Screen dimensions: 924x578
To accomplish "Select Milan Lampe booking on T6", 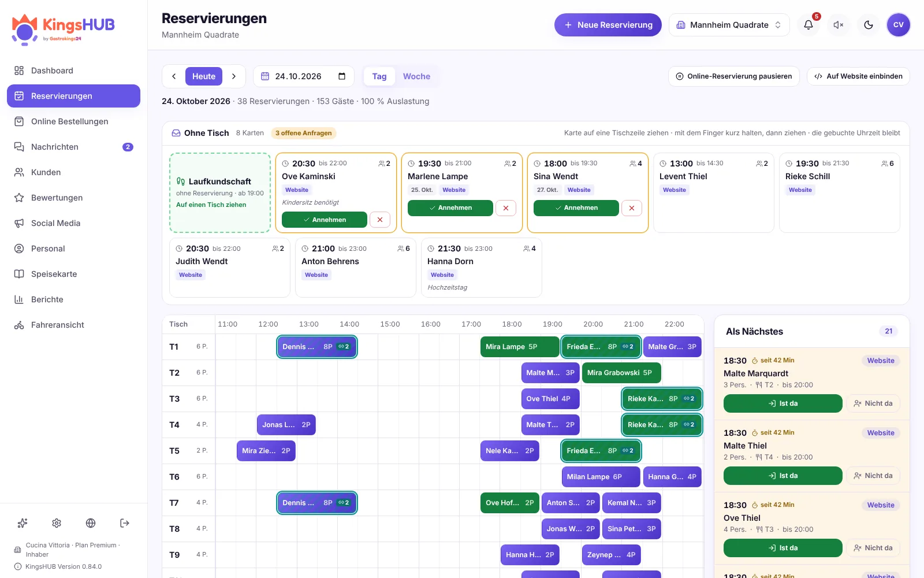I will coord(601,477).
